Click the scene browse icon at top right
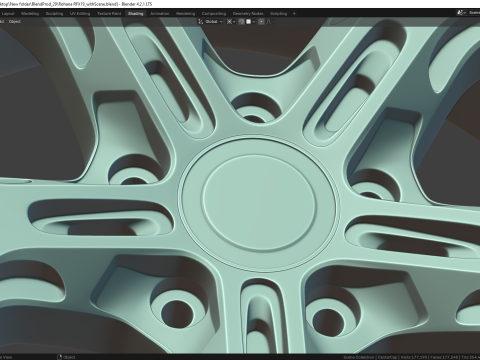The image size is (480, 360). 461,13
